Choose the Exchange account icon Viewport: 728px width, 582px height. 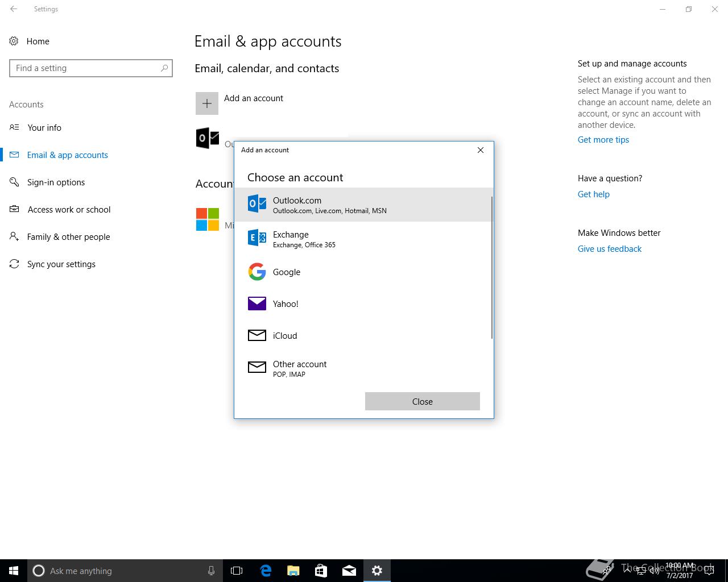(x=257, y=238)
